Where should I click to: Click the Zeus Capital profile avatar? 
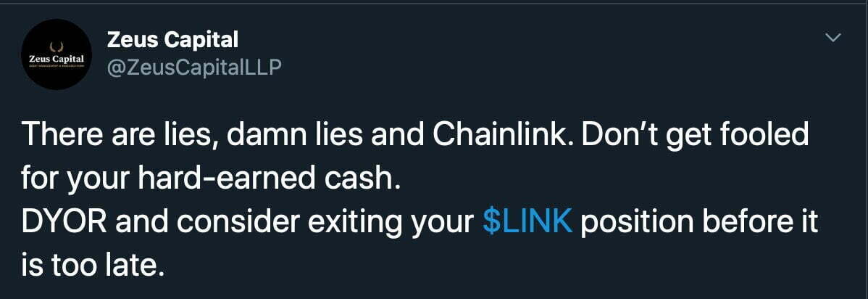[x=56, y=57]
